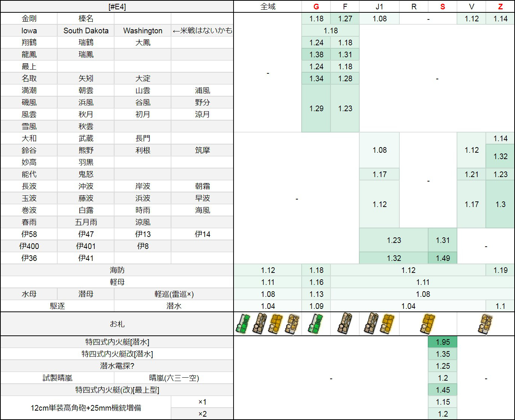Select the 時雨 cell
The height and width of the screenshot is (420, 515).
tap(143, 210)
